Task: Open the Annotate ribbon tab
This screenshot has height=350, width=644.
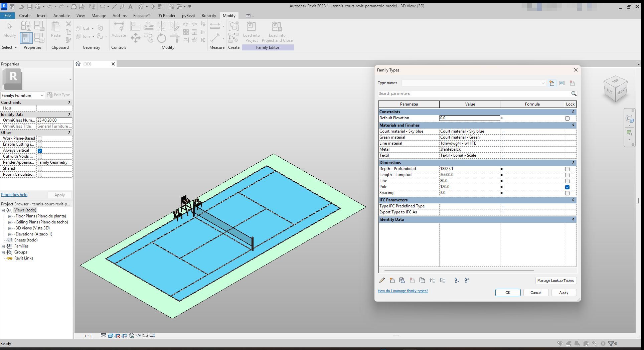Action: 62,16
